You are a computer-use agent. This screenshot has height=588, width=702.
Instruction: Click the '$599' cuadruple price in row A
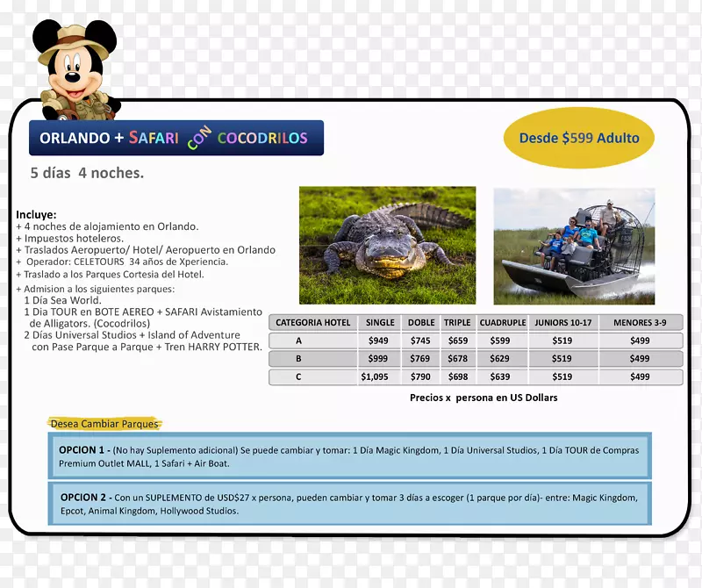(500, 341)
